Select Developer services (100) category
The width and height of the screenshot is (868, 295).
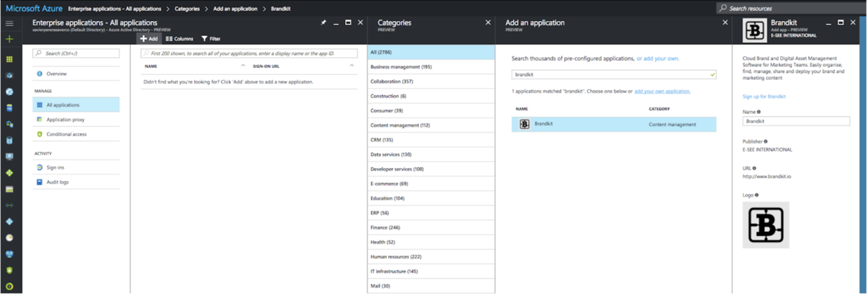pyautogui.click(x=431, y=169)
